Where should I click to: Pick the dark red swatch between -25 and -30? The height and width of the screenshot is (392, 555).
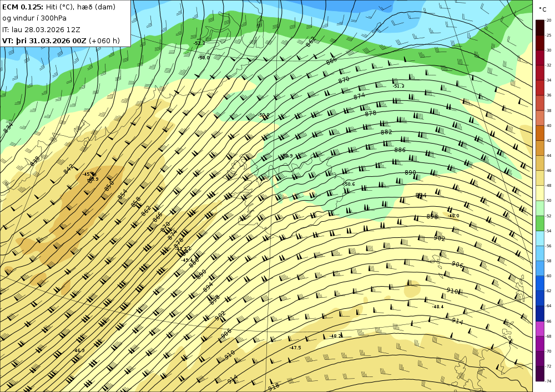pos(540,43)
